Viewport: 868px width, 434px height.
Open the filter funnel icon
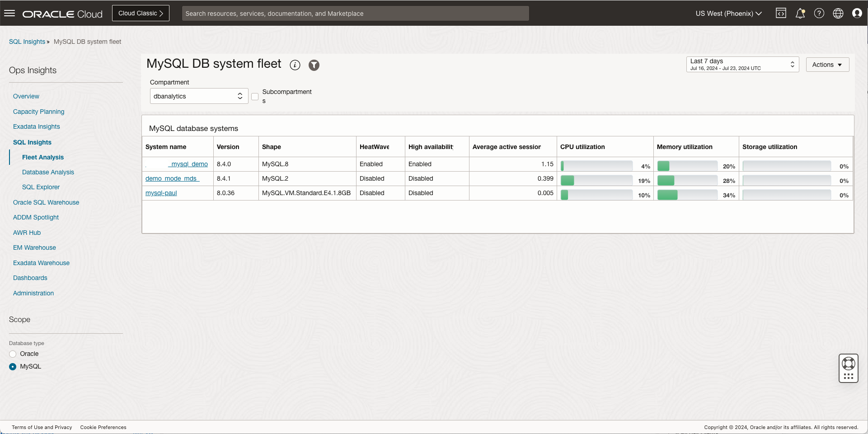pyautogui.click(x=314, y=65)
